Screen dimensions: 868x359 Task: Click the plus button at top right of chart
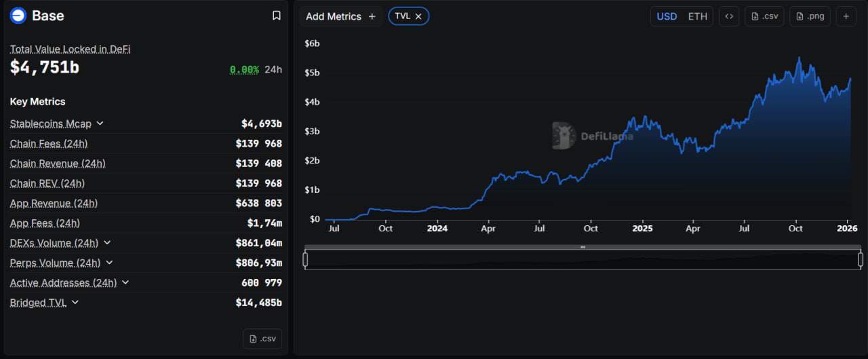(x=846, y=16)
